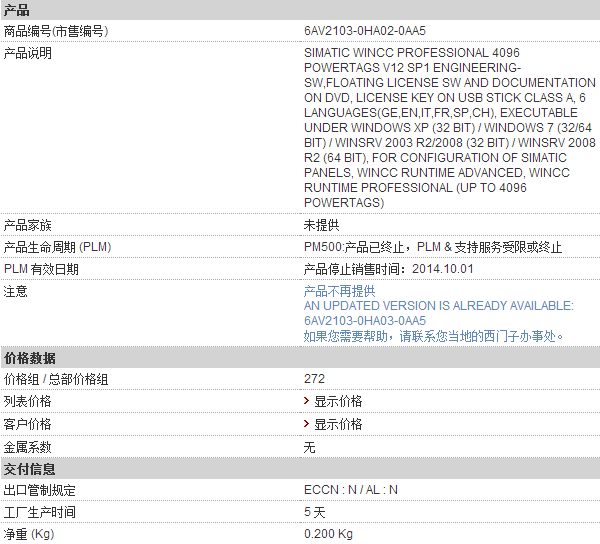Click the 未提供 product family value
Viewport: 600px width, 544px height.
(321, 225)
